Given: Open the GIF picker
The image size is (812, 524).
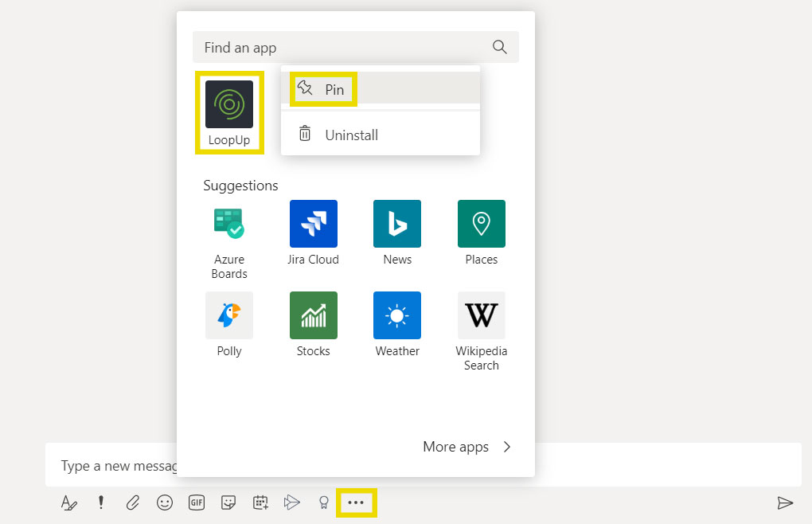Looking at the screenshot, I should (197, 502).
